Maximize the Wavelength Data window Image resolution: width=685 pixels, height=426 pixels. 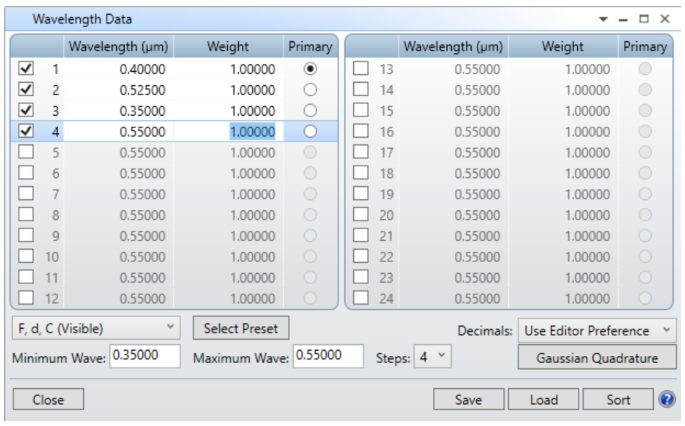pos(644,19)
